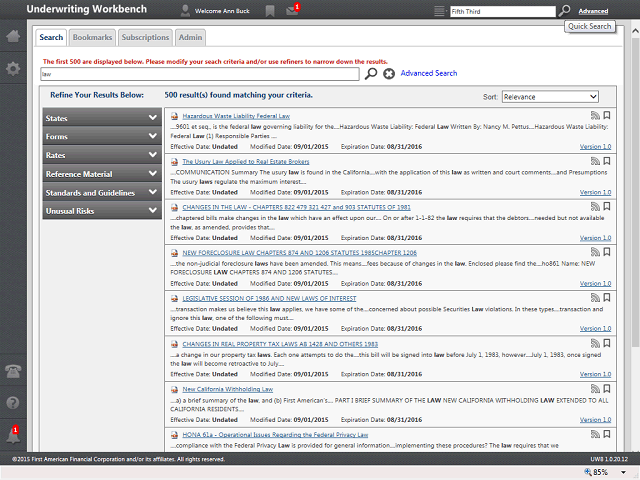The width and height of the screenshot is (640, 480).
Task: Click the Quick Search magnifier icon
Action: 564,11
